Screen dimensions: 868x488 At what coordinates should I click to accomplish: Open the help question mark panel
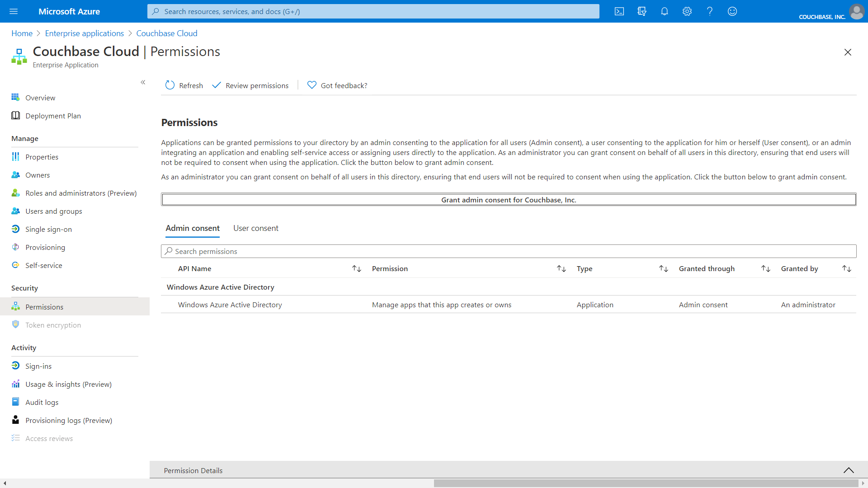tap(710, 11)
